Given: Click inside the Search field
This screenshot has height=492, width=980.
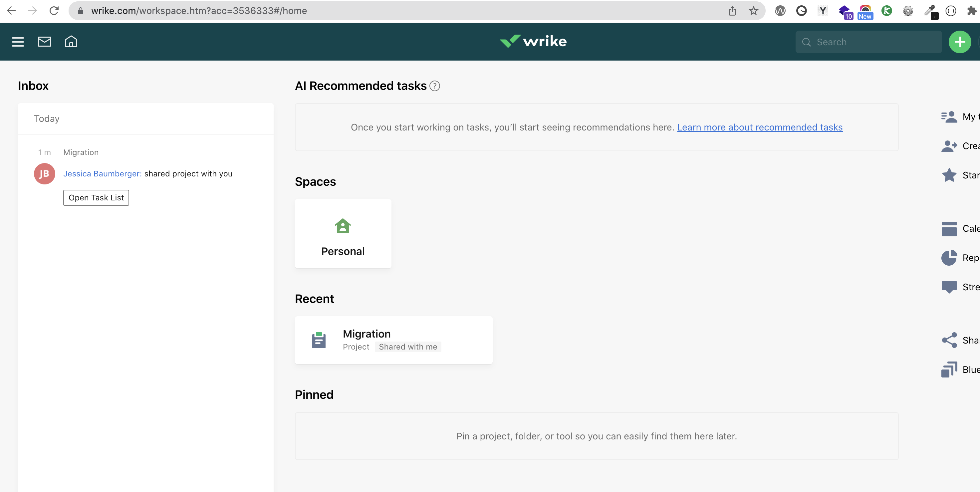Looking at the screenshot, I should [868, 42].
